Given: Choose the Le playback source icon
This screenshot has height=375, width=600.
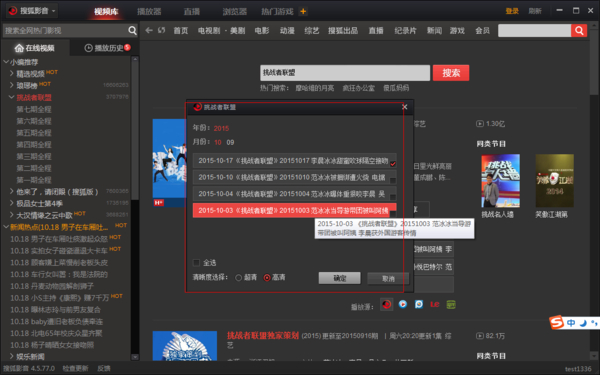Looking at the screenshot, I should coord(435,305).
